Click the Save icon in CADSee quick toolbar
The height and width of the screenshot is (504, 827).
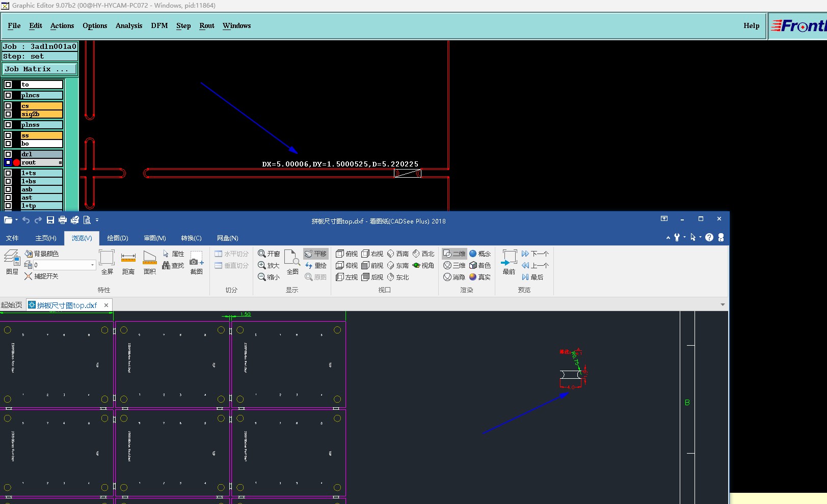[x=50, y=220]
